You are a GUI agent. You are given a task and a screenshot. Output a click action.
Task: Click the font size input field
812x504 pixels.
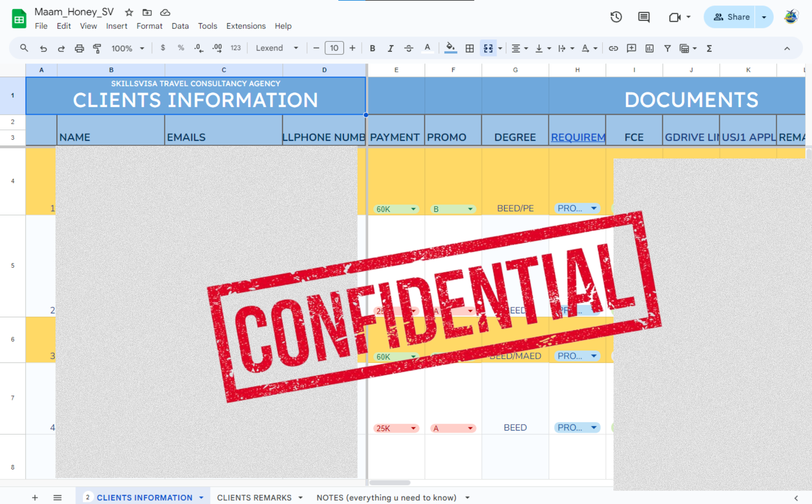334,48
